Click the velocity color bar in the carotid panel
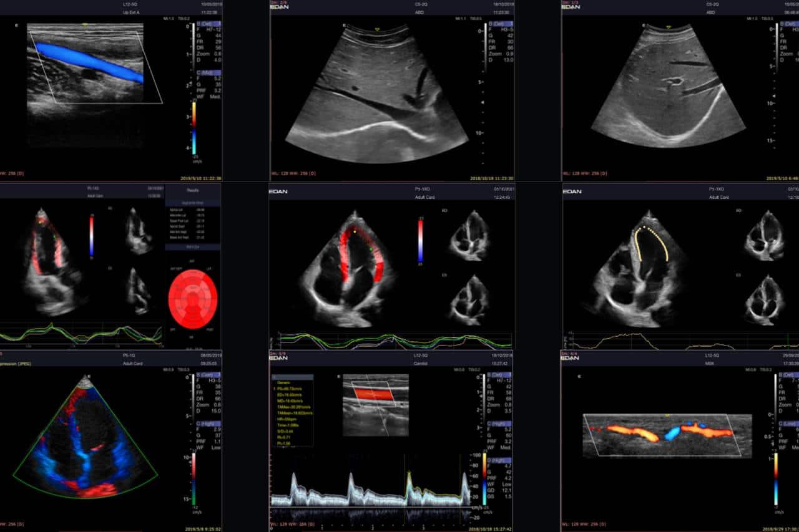This screenshot has width=799, height=532. tap(484, 479)
